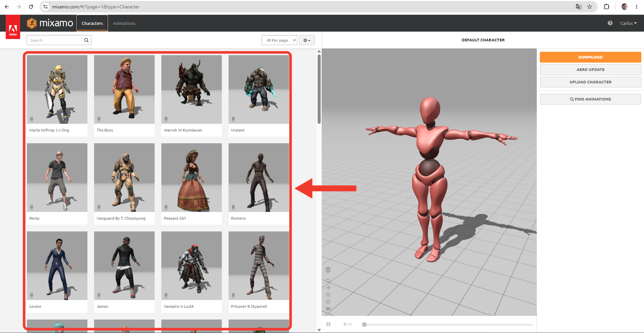Switch to the Animations tab

pos(124,23)
